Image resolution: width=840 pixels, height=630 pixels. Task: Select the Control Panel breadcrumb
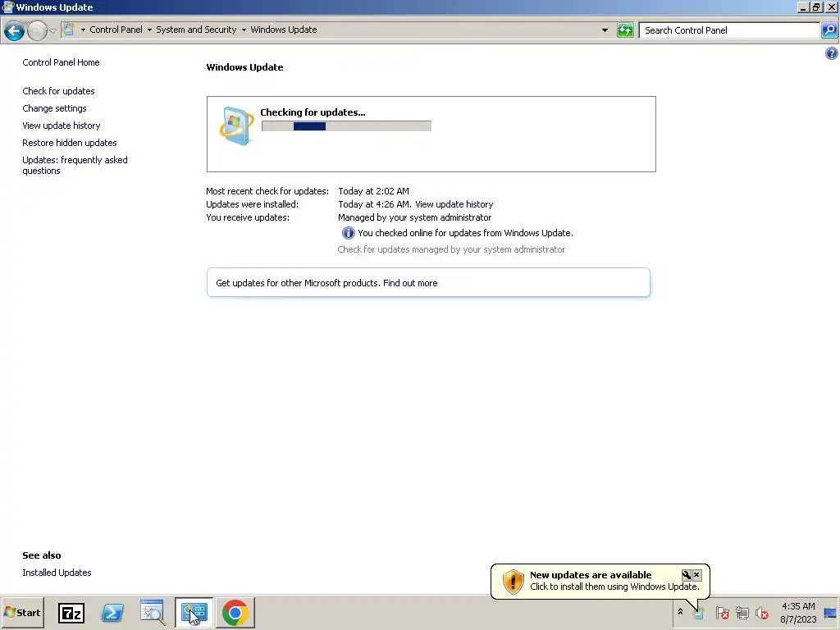coord(116,30)
